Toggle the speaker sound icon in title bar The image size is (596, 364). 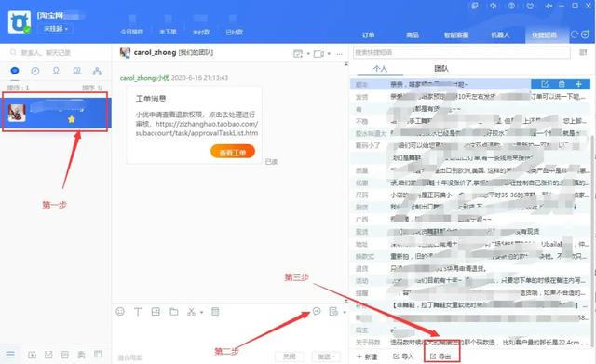pos(493,6)
